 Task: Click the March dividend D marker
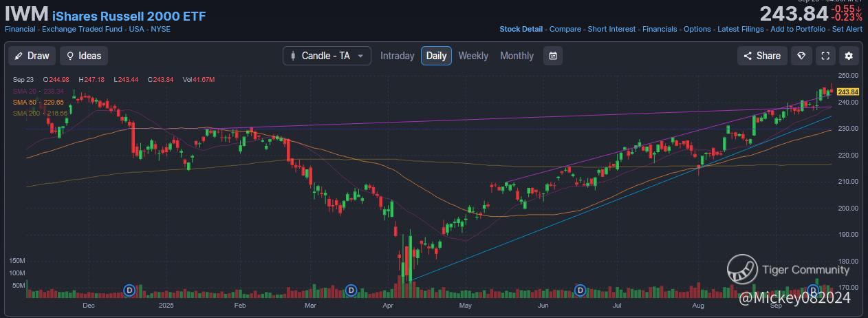point(351,290)
